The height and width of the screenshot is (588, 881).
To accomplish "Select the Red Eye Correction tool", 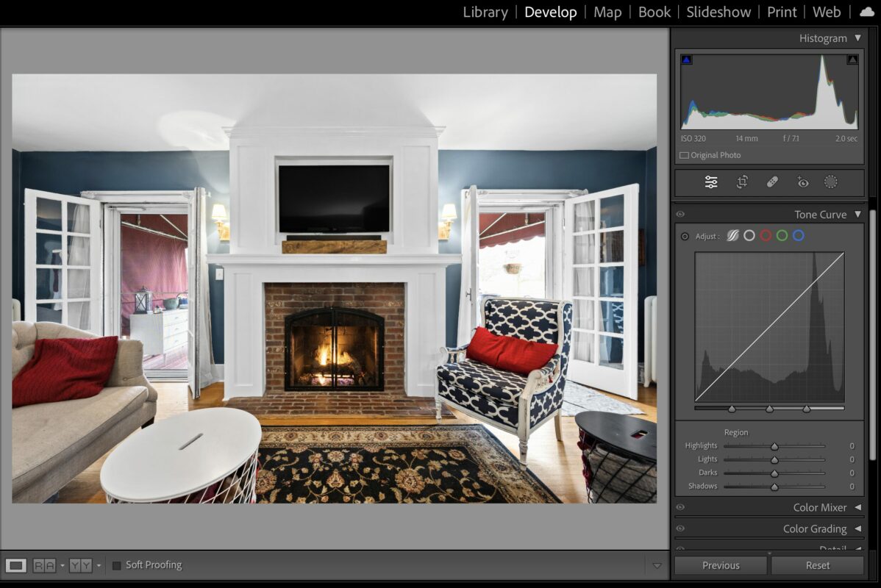I will [x=803, y=182].
